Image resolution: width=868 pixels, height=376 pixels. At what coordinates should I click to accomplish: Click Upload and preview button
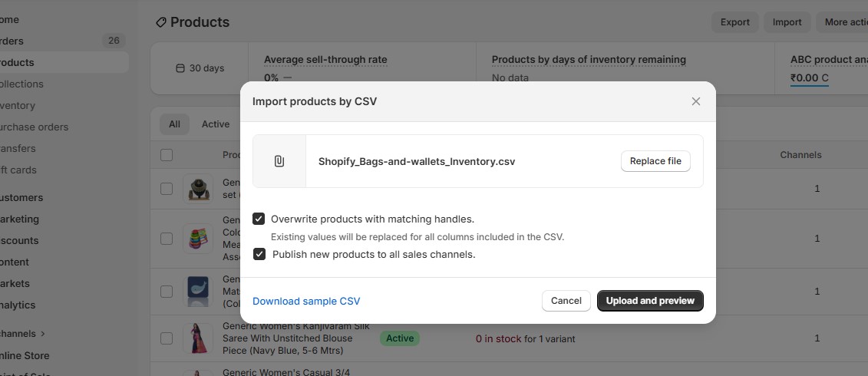click(650, 301)
